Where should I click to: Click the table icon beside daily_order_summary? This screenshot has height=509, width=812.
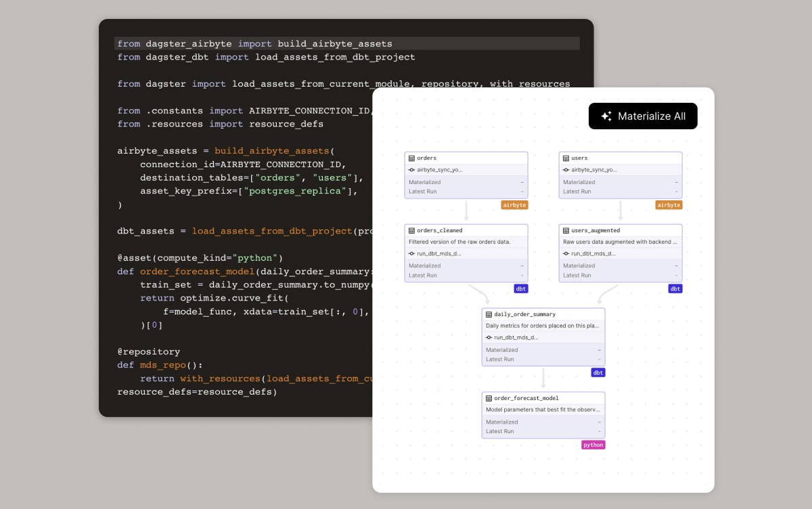point(489,315)
